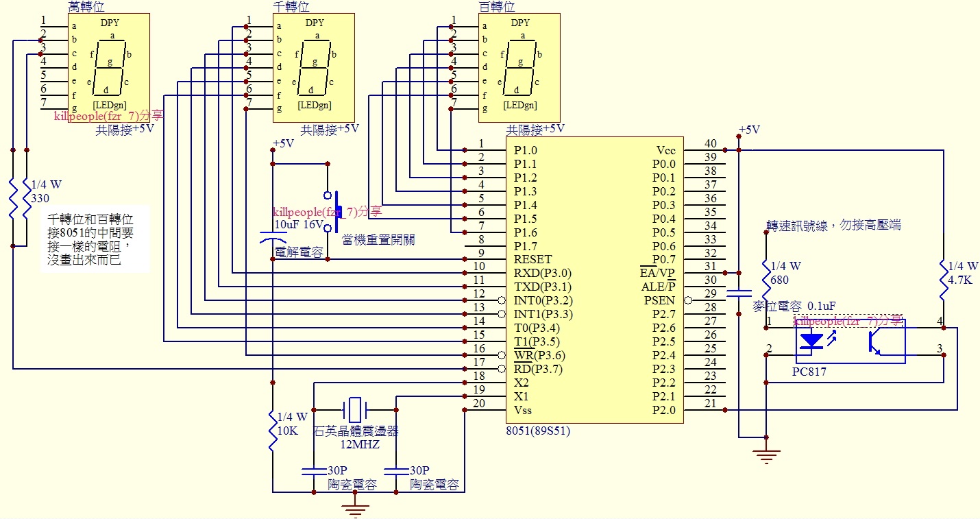Click the RESET pin label on 8051

(x=532, y=260)
